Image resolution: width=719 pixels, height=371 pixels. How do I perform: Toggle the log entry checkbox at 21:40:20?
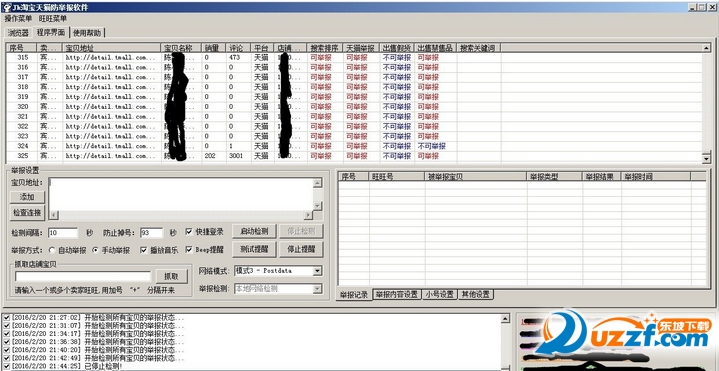7,349
